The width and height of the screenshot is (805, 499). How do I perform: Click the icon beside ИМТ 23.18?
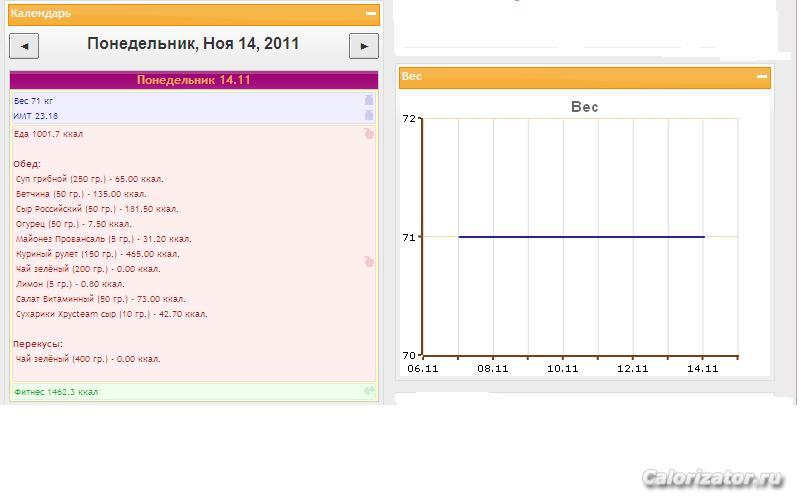368,116
